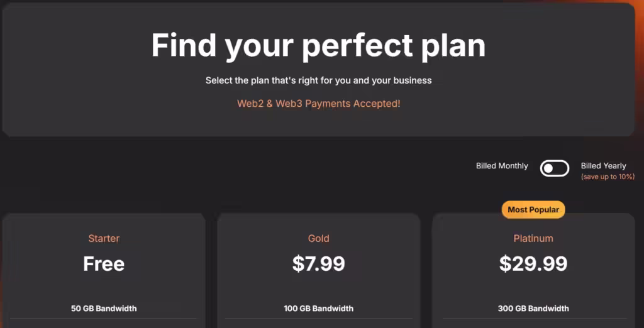Click the 'Find your perfect plan' heading
Viewport: 644px width, 328px height.
pos(319,46)
